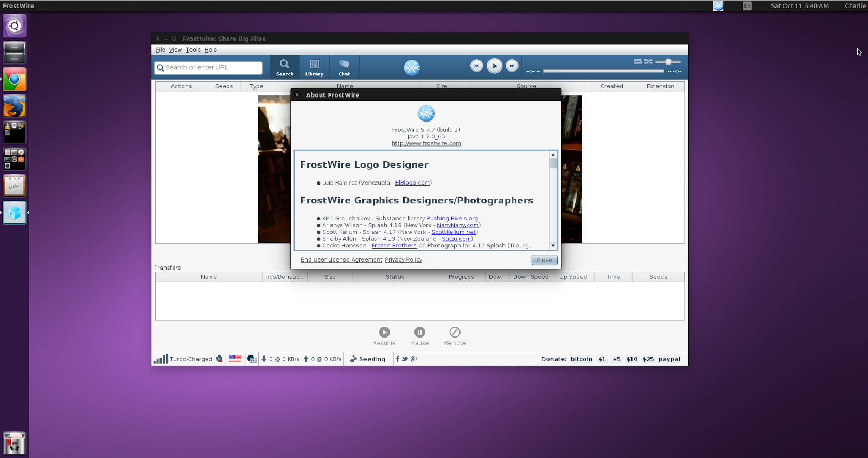Toggle repeat mode in player

pos(637,61)
